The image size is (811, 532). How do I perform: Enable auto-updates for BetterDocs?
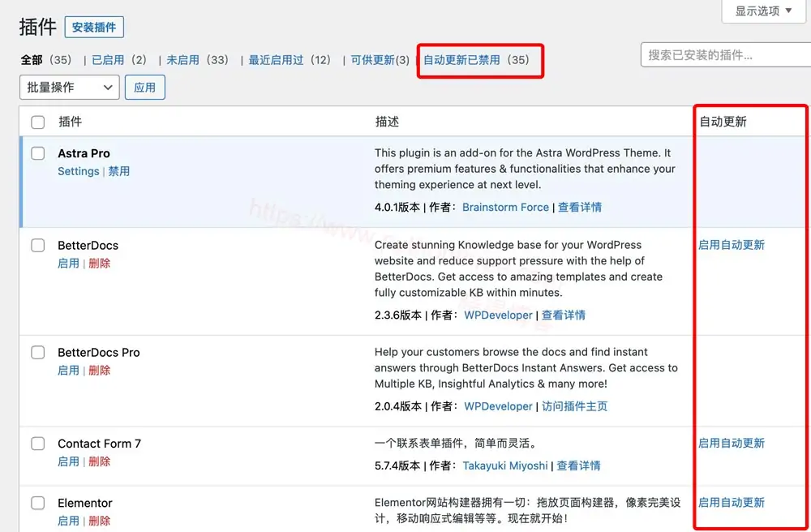click(732, 244)
